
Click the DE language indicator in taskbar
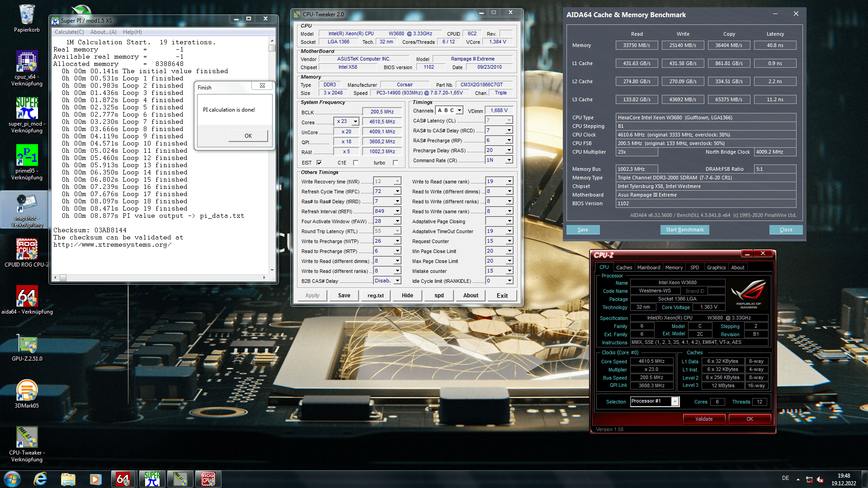[785, 478]
